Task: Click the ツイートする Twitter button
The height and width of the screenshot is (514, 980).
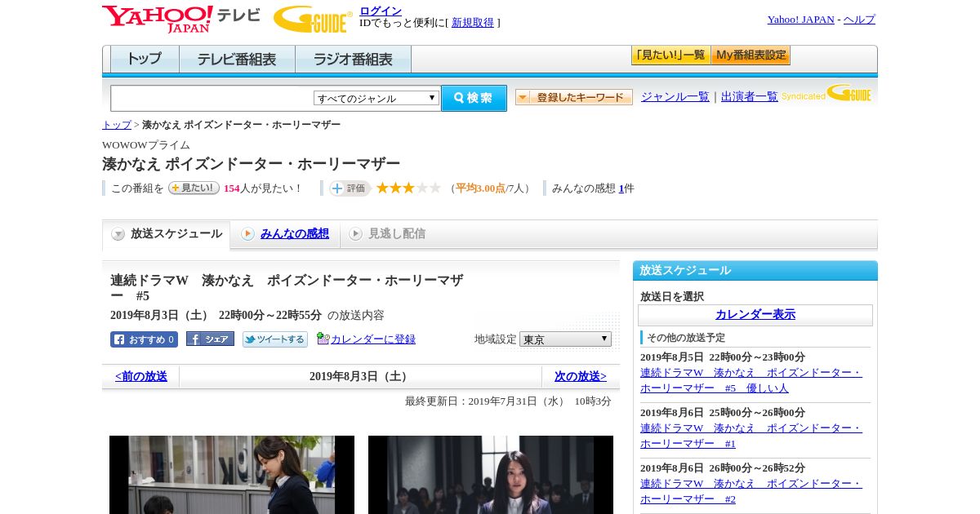Action: coord(275,339)
